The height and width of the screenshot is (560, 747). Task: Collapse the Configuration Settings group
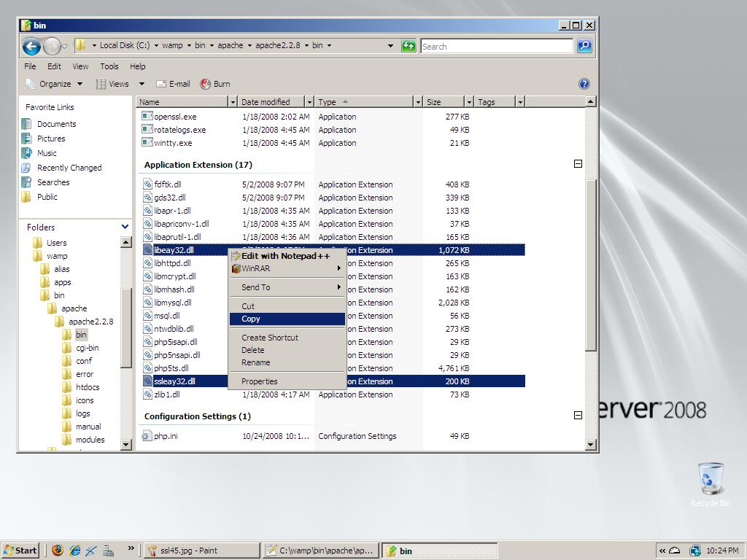point(578,416)
